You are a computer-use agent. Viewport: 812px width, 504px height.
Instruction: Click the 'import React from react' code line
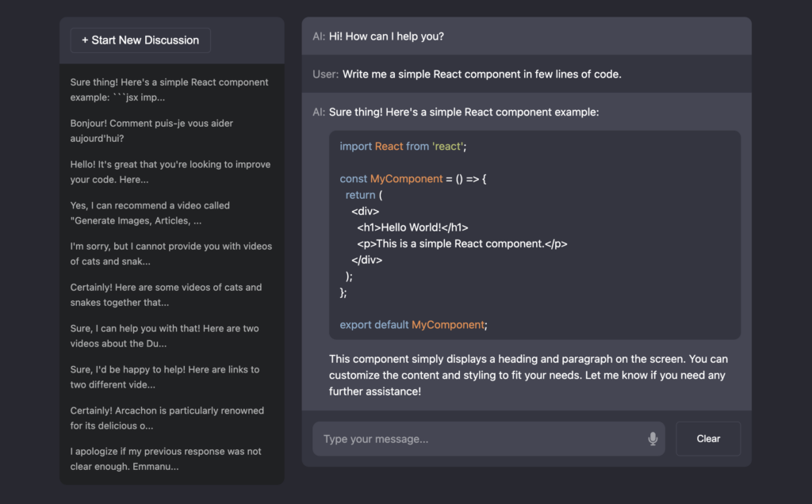[x=403, y=147]
